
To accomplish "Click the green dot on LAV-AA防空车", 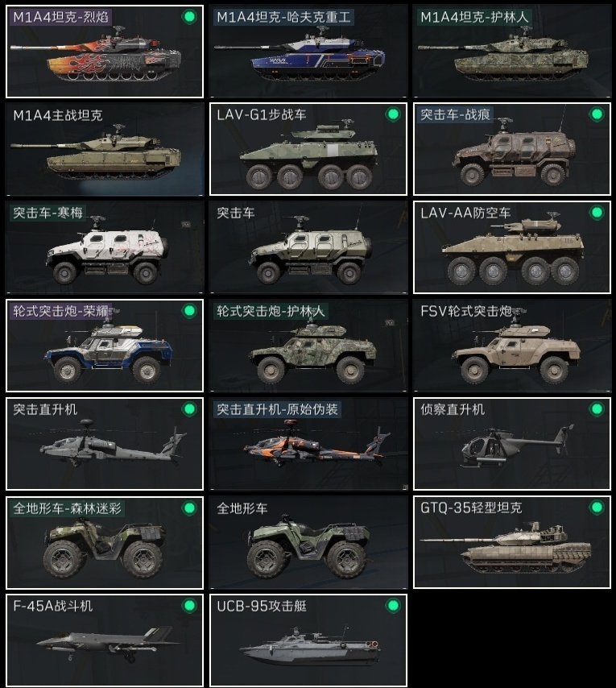I will click(597, 213).
